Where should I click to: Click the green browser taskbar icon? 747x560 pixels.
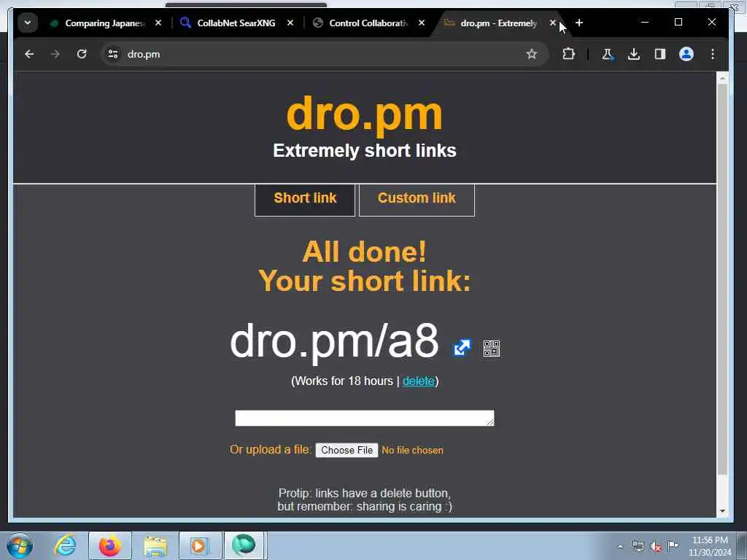244,545
